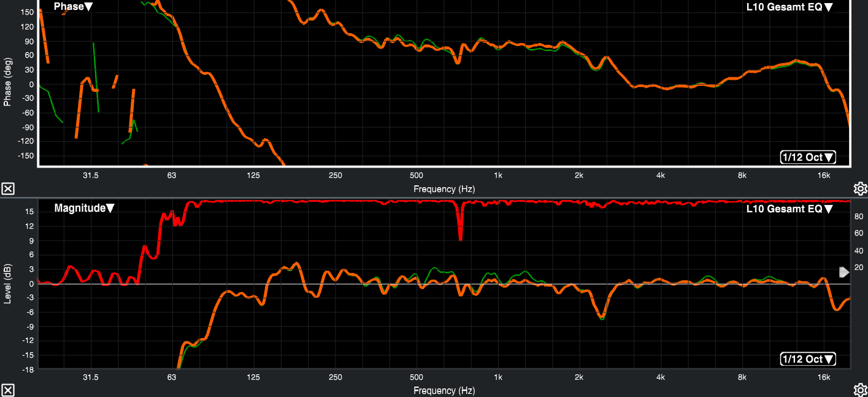The image size is (868, 397).
Task: Open settings gear for the Phase plot
Action: pos(860,188)
